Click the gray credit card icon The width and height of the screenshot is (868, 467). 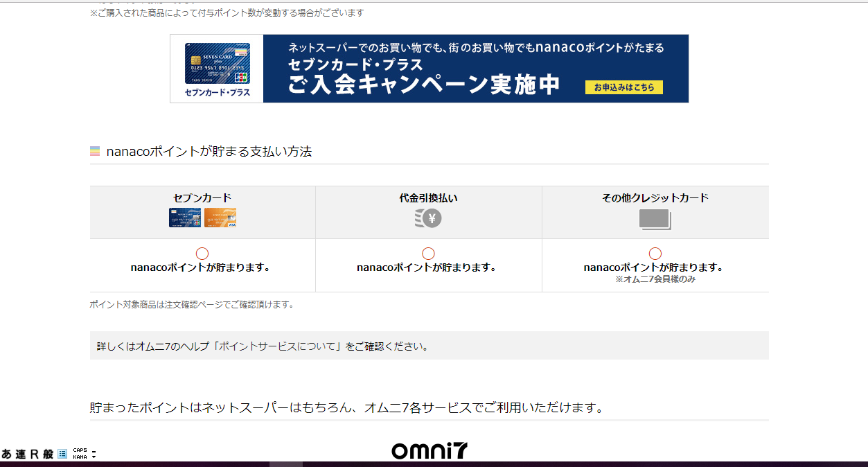pos(655,220)
